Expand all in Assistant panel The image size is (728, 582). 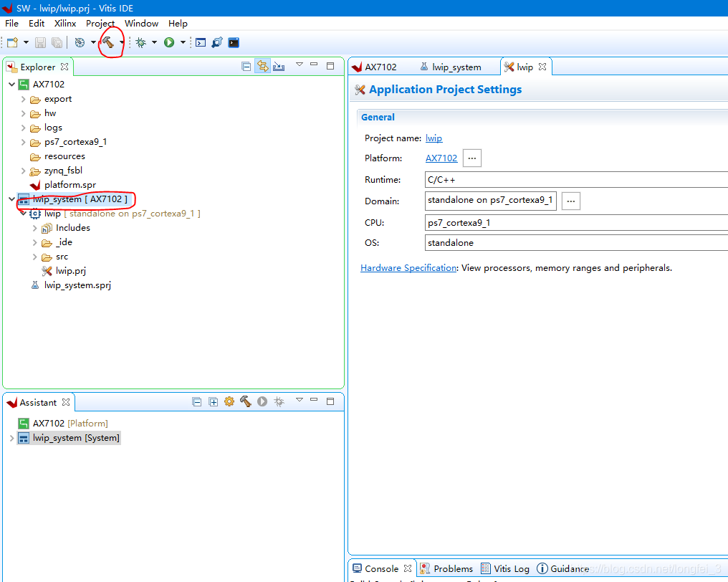pyautogui.click(x=213, y=402)
